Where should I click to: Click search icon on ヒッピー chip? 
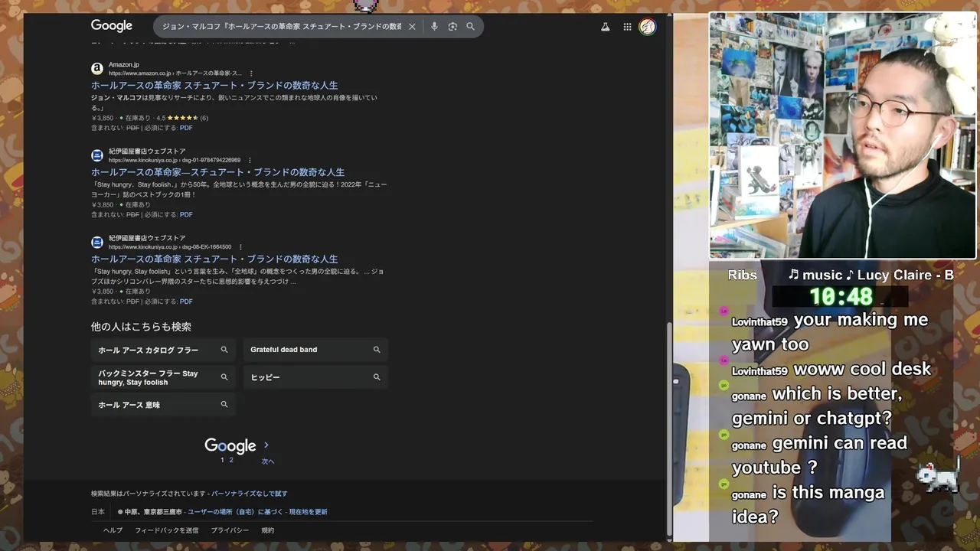(377, 377)
